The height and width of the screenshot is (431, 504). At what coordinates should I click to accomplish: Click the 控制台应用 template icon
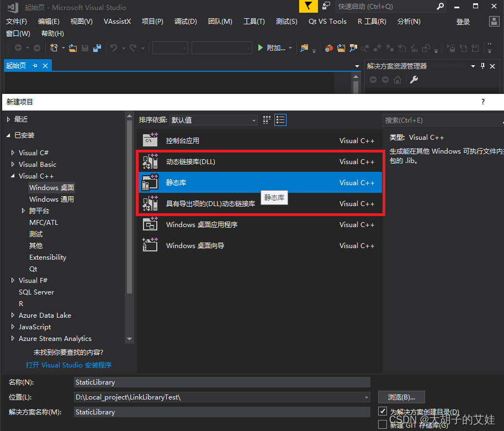[150, 140]
